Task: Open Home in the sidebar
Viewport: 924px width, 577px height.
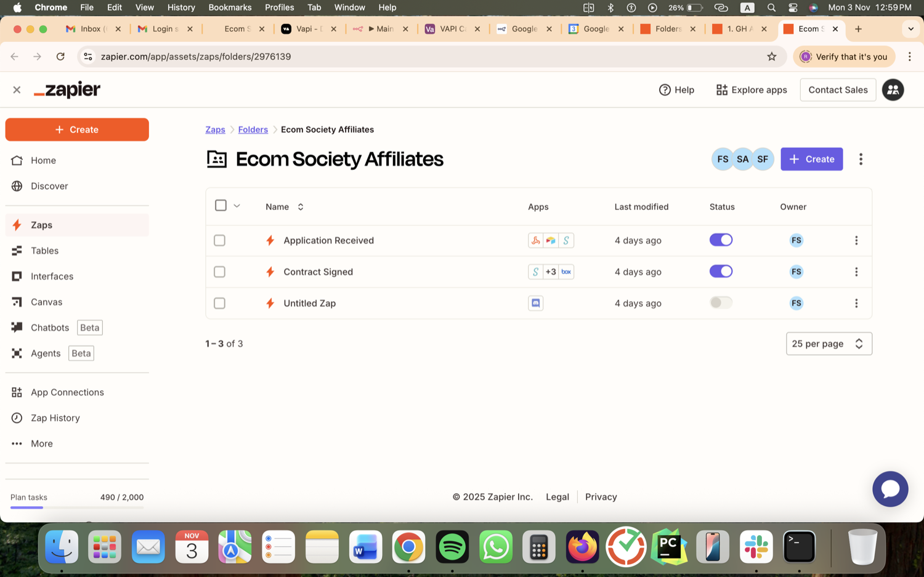Action: (x=77, y=160)
